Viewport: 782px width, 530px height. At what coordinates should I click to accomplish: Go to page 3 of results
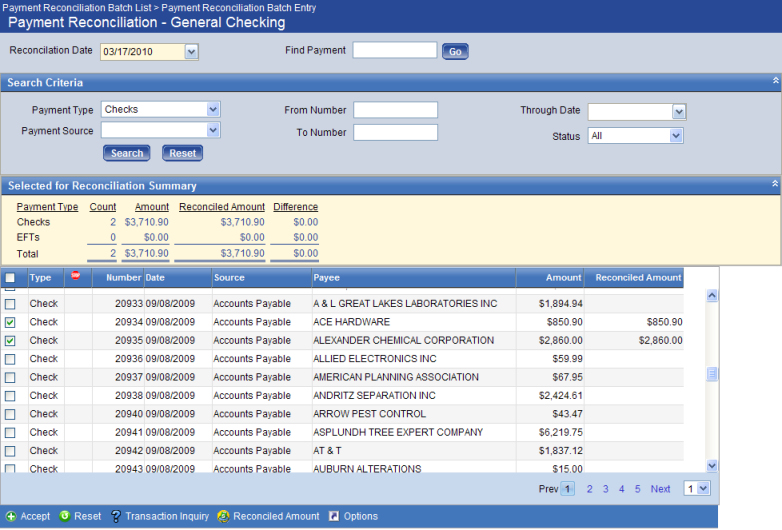[x=605, y=489]
